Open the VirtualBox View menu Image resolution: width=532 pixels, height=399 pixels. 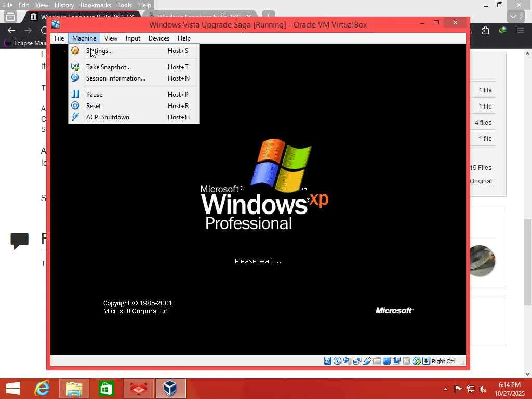point(111,38)
